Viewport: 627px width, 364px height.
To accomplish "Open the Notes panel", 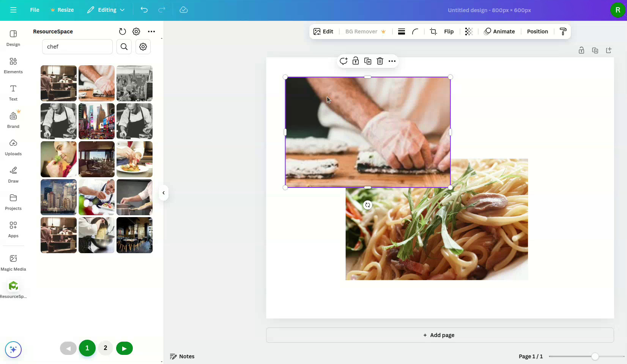I will (x=182, y=356).
